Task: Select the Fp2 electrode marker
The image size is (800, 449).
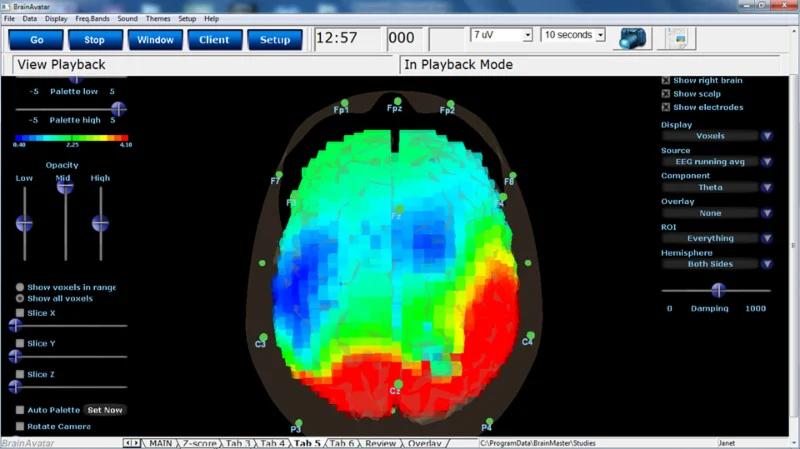Action: tap(450, 104)
